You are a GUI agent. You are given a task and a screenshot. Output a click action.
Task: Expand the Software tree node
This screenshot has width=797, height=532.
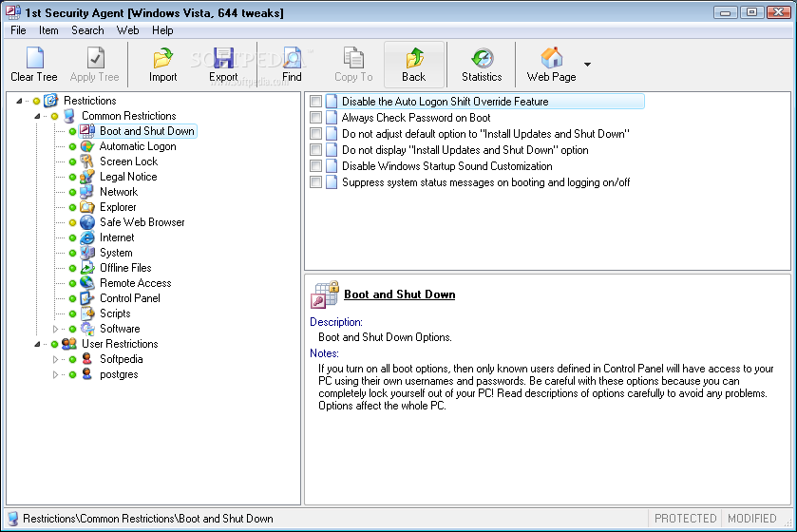coord(55,329)
